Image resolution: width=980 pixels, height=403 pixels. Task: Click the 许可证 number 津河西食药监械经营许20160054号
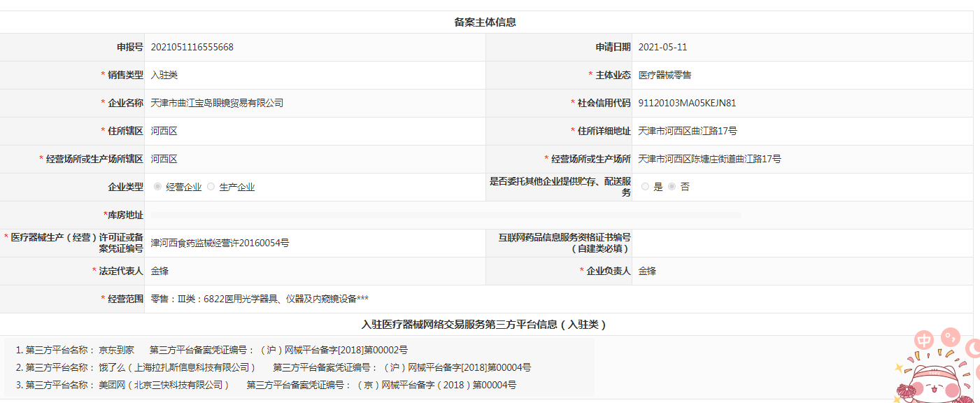(x=220, y=243)
